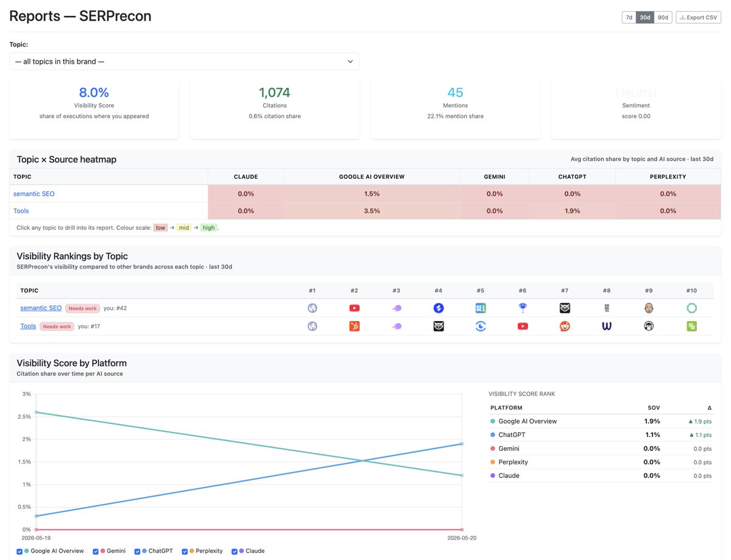Click the owl icon in Tools row

coord(439,327)
